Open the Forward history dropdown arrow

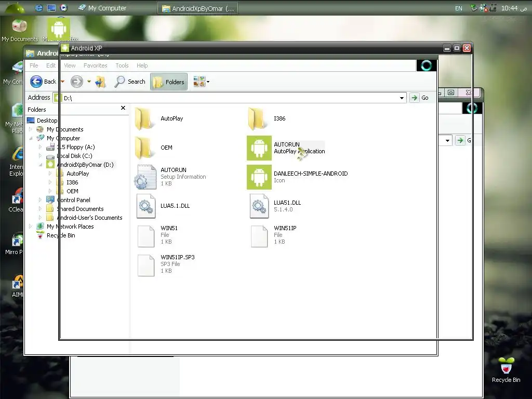click(x=89, y=82)
